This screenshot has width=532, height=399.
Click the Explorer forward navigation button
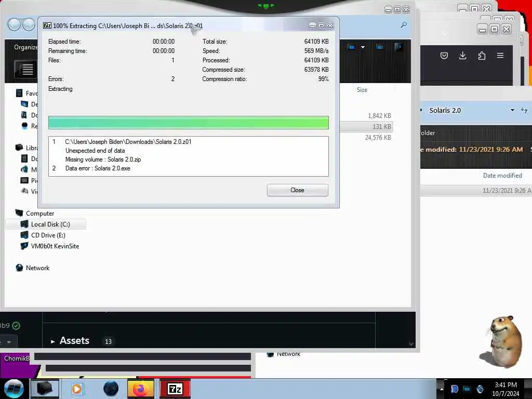coord(29,25)
